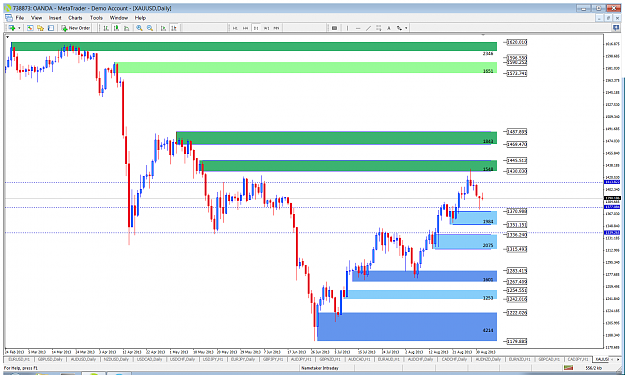Select the Trendline drawing tool
Viewport: 625px width, 375px height.
[368, 28]
